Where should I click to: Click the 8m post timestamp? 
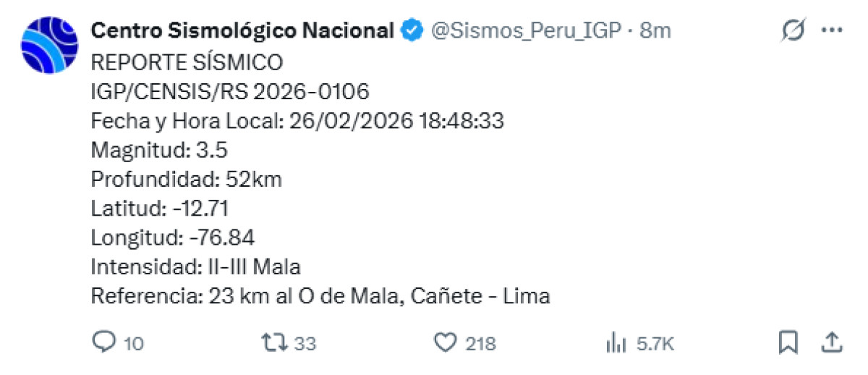[x=655, y=30]
